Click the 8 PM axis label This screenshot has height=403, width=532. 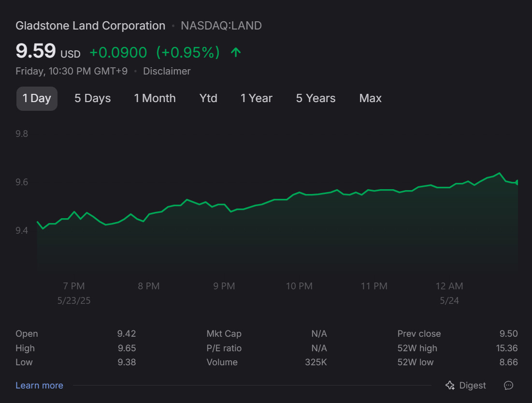(149, 286)
